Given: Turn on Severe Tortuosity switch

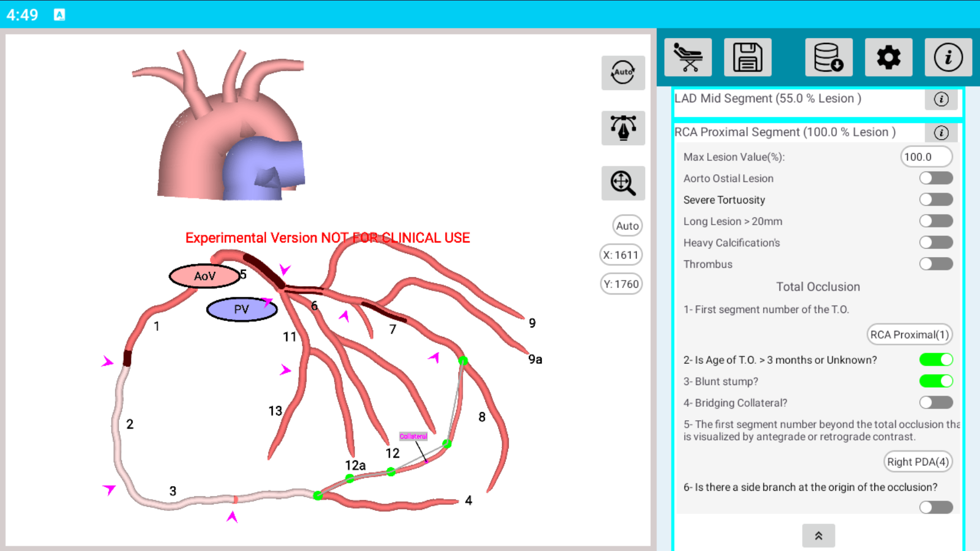Looking at the screenshot, I should tap(935, 199).
